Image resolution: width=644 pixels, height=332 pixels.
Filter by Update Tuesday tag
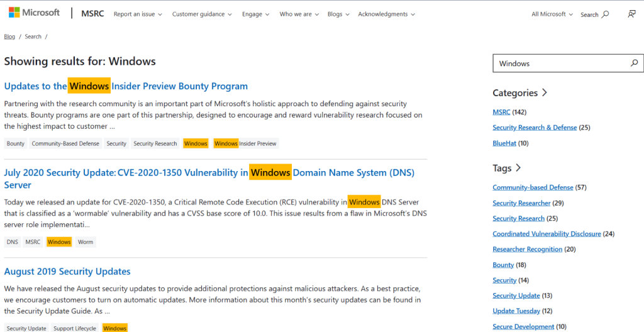tap(517, 311)
